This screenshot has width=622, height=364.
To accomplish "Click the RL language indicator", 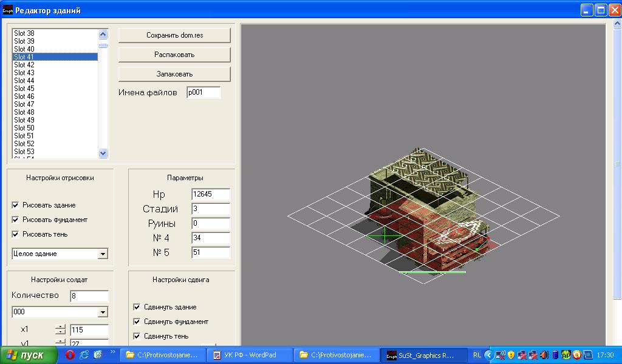I will point(477,356).
